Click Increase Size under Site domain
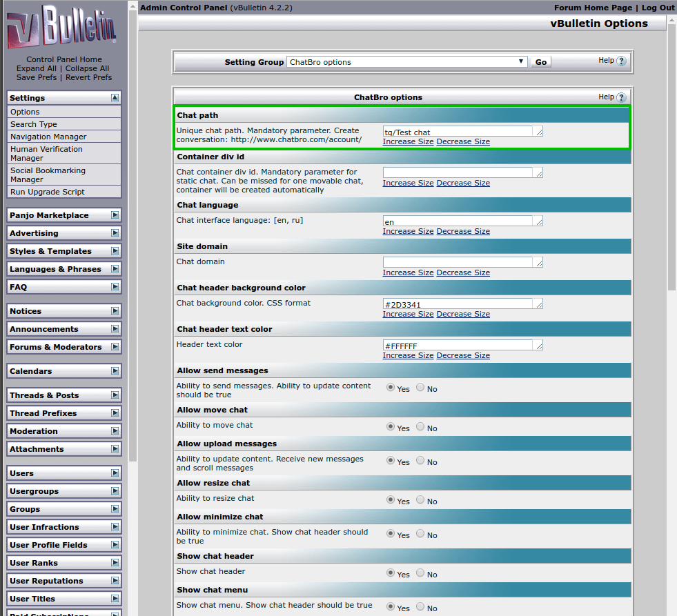Screen dimensions: 677x616 [x=408, y=272]
